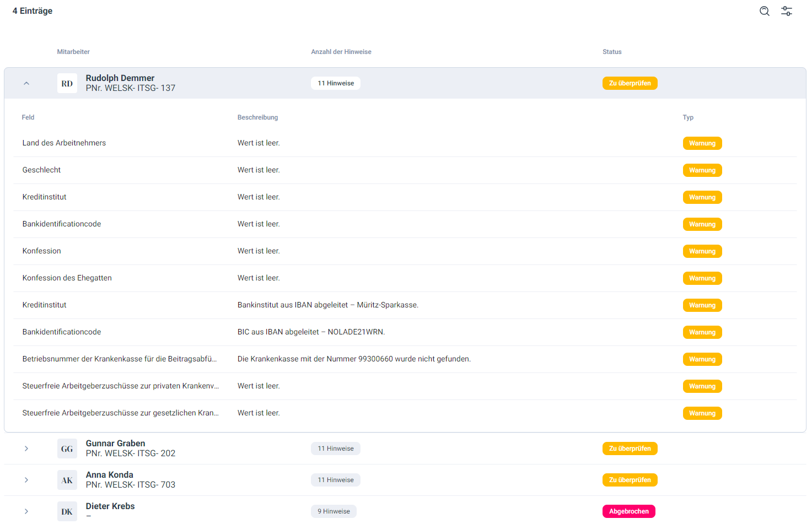
Task: Expand the Gunnar Graben row
Action: click(26, 449)
